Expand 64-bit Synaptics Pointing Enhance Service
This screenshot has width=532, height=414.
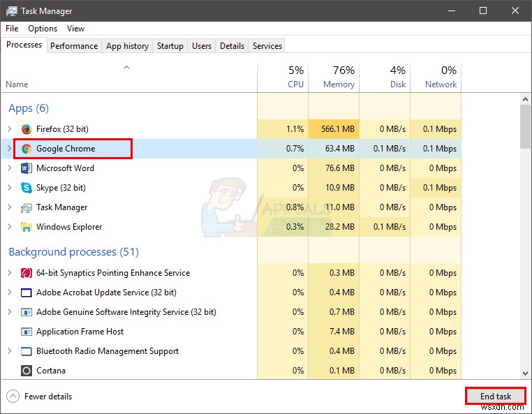point(10,273)
